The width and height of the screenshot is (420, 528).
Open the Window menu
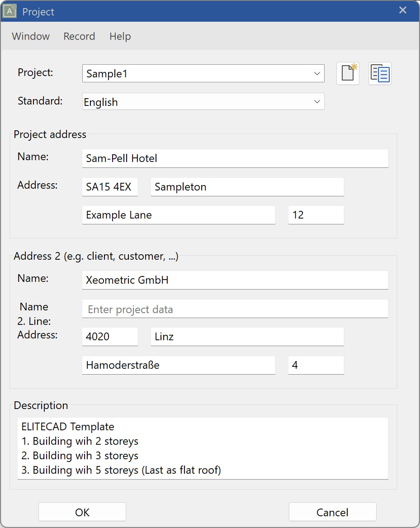pyautogui.click(x=30, y=36)
